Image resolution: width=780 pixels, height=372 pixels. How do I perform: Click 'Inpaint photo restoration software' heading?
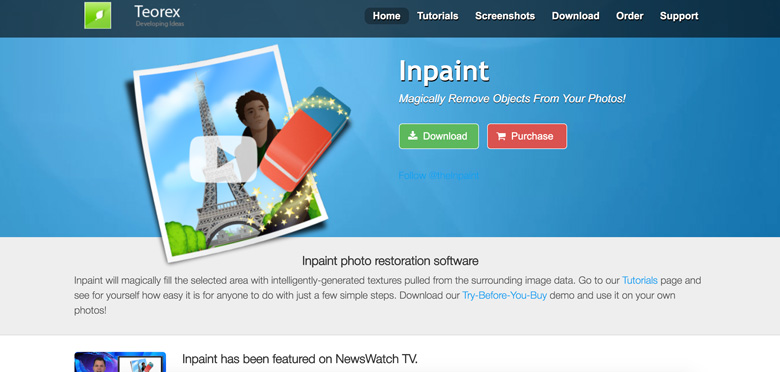tap(390, 261)
